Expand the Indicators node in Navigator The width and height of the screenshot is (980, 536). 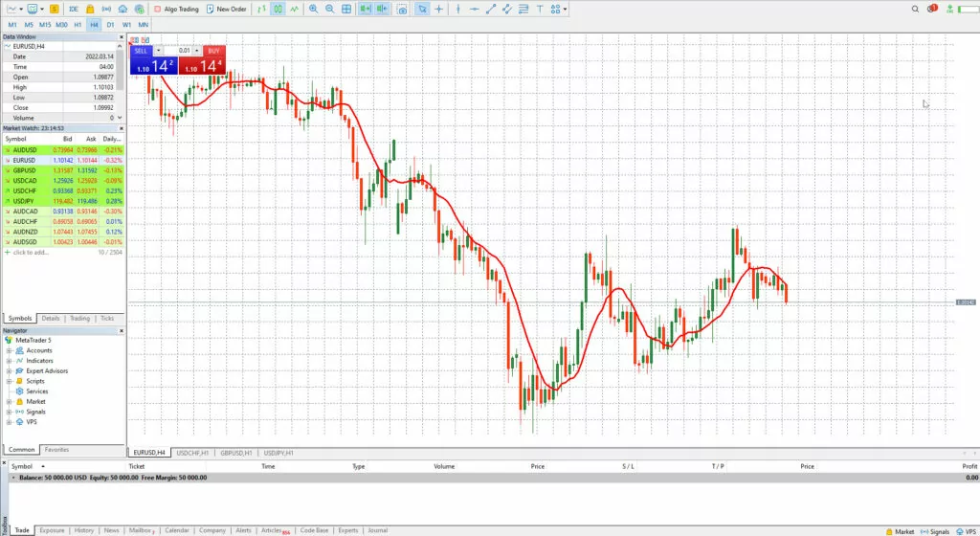(9, 360)
